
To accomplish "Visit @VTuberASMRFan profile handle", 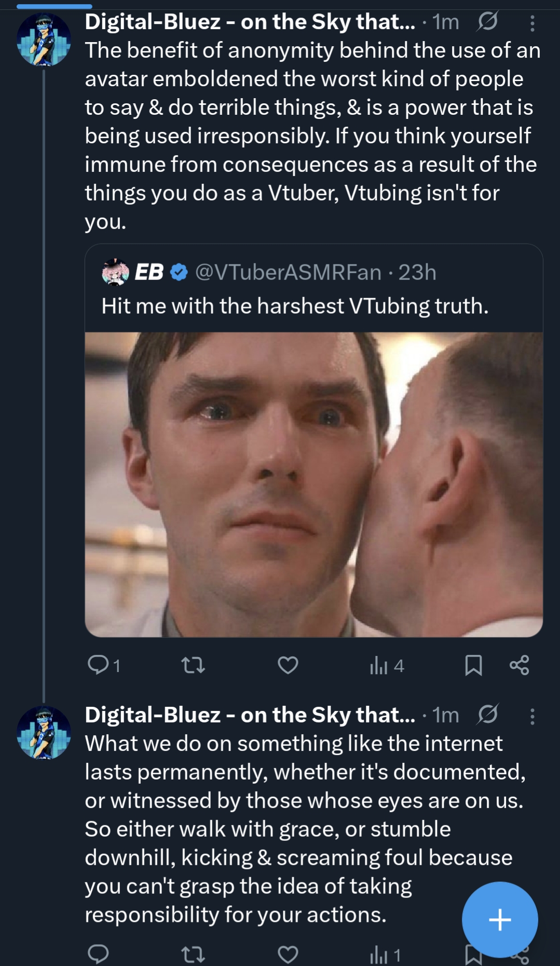I will coord(288,272).
